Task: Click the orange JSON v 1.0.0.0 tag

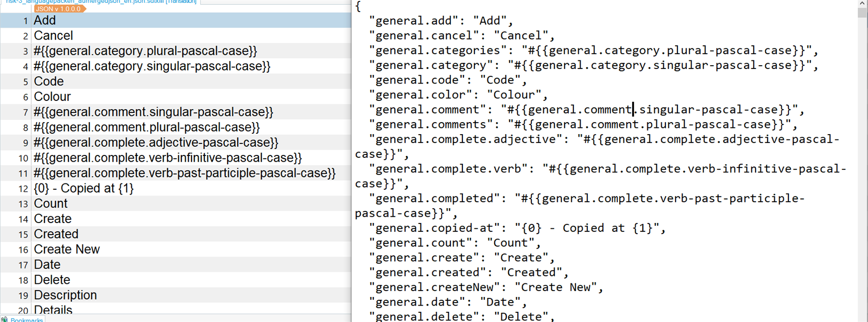Action: [60, 9]
